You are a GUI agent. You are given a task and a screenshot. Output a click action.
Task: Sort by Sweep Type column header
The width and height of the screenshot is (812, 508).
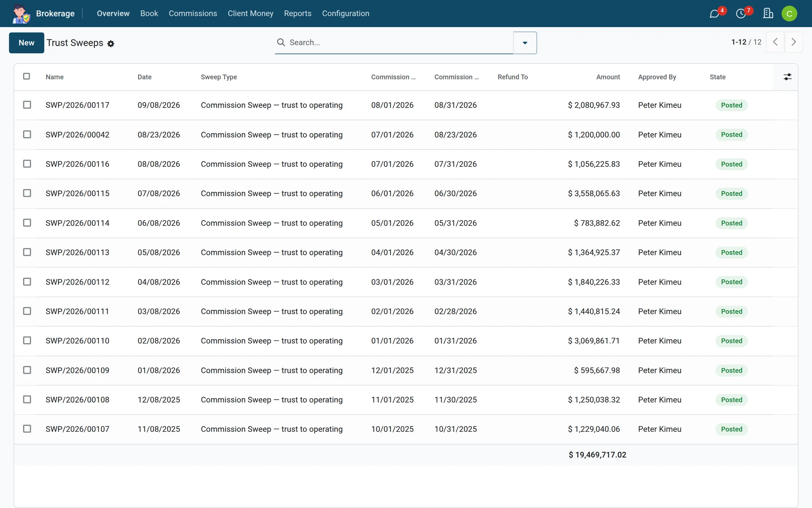[219, 77]
